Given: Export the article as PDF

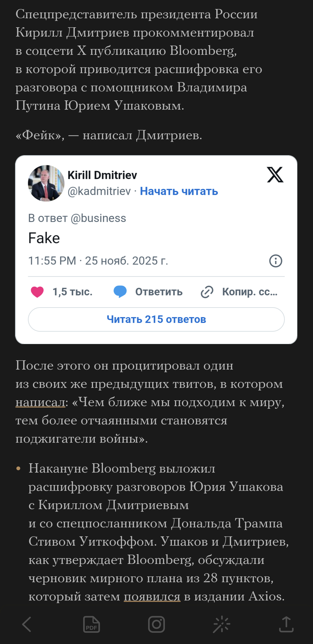Looking at the screenshot, I should click(x=91, y=624).
